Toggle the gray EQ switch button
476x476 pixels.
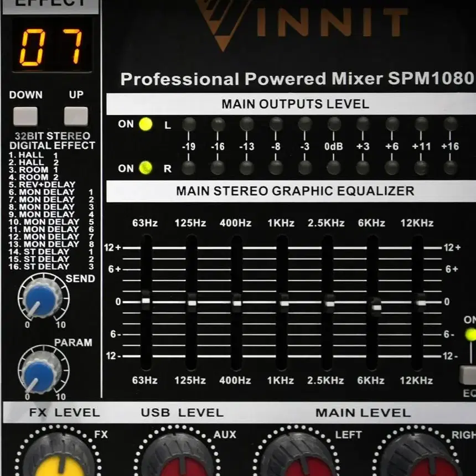pos(468,375)
